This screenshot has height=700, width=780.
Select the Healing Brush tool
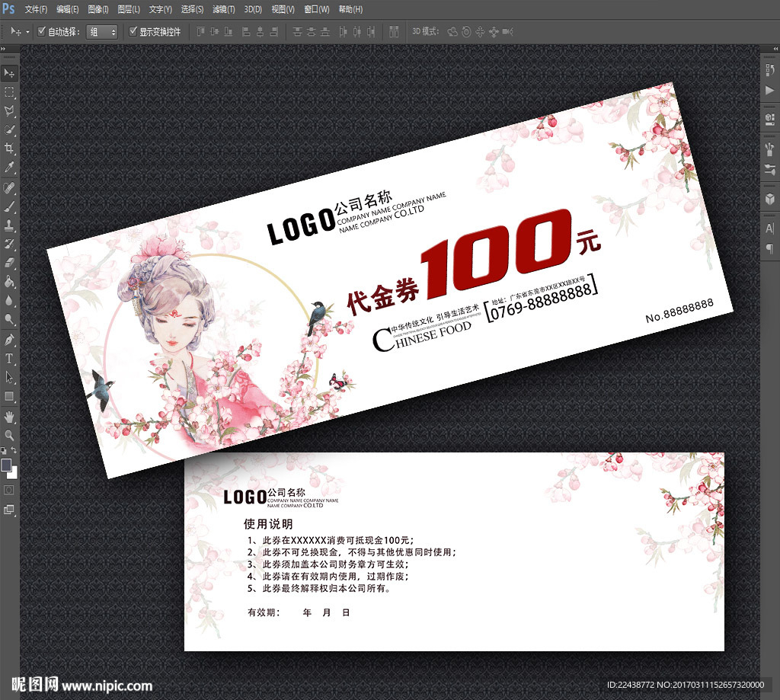click(x=9, y=188)
